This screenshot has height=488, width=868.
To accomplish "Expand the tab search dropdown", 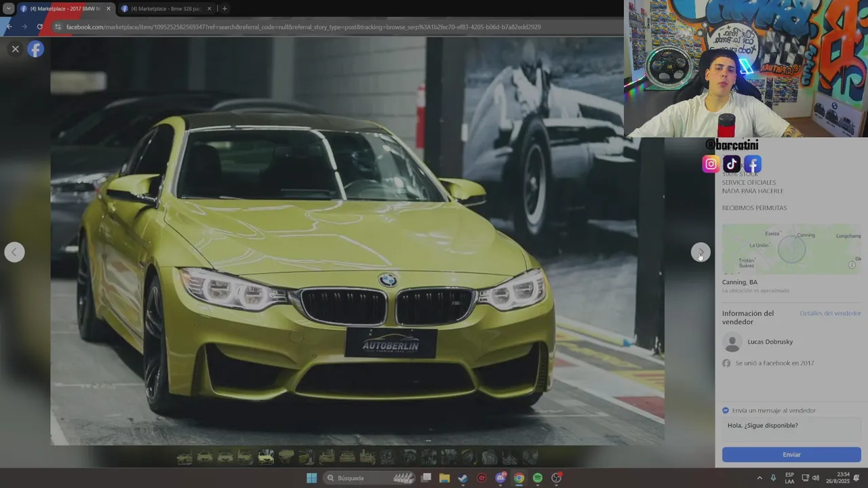I will point(8,9).
